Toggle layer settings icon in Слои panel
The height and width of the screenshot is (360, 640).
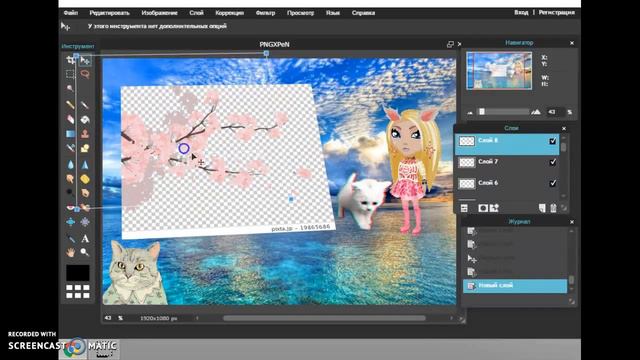tap(464, 208)
